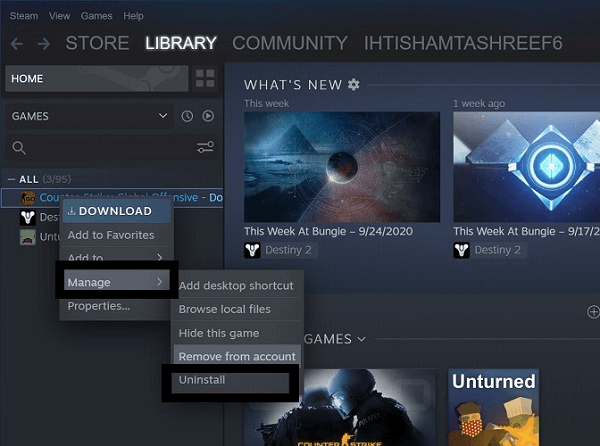Click Destiny 2 logo under 9/24/2020 news
The image size is (600, 446).
coord(252,250)
